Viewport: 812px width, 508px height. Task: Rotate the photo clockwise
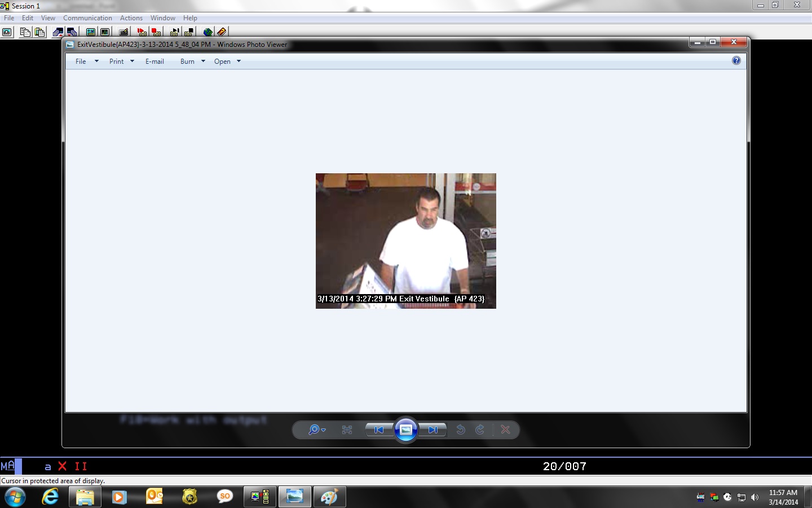(x=480, y=430)
